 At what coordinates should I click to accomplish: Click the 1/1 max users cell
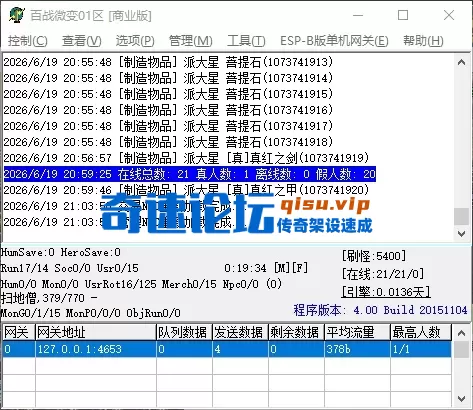point(421,349)
